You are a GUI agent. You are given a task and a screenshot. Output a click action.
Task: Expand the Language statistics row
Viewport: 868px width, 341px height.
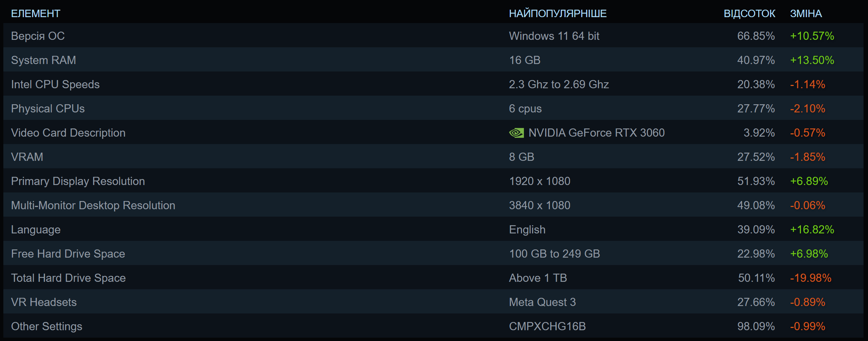click(36, 230)
